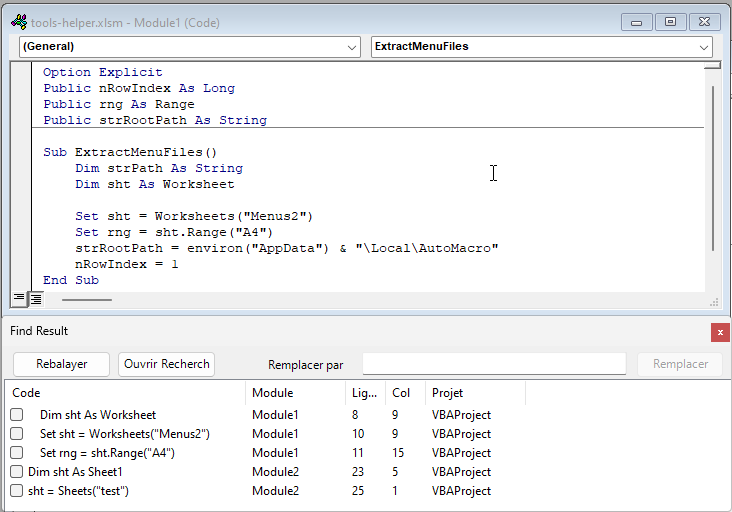
Task: Check the 'Set rng = sht.Range' result
Action: coord(17,453)
